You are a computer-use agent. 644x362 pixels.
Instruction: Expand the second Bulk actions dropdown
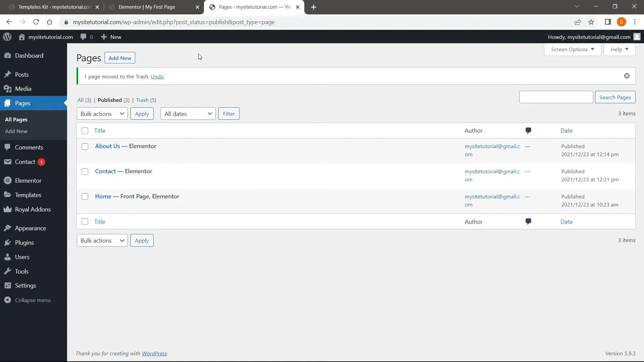point(101,240)
